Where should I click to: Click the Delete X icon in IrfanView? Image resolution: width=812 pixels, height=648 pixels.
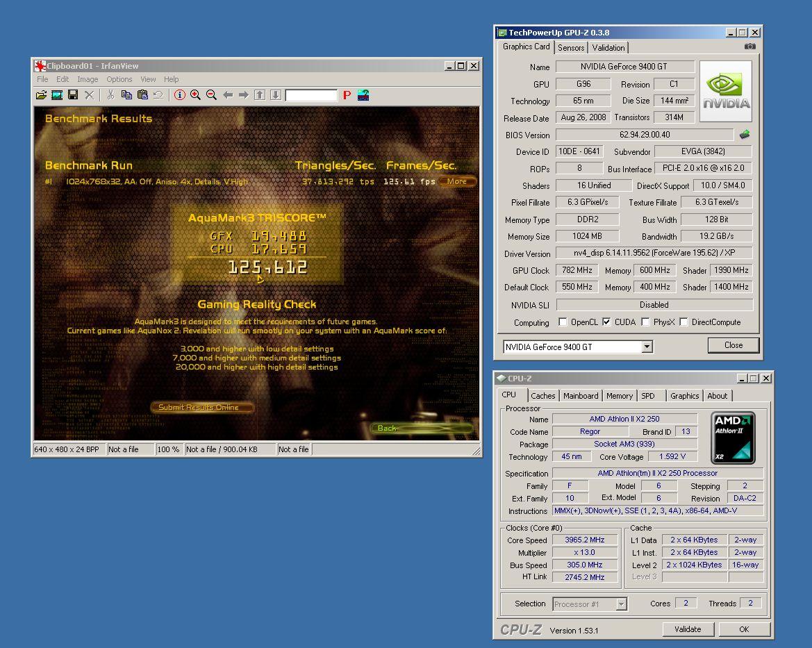[x=89, y=94]
